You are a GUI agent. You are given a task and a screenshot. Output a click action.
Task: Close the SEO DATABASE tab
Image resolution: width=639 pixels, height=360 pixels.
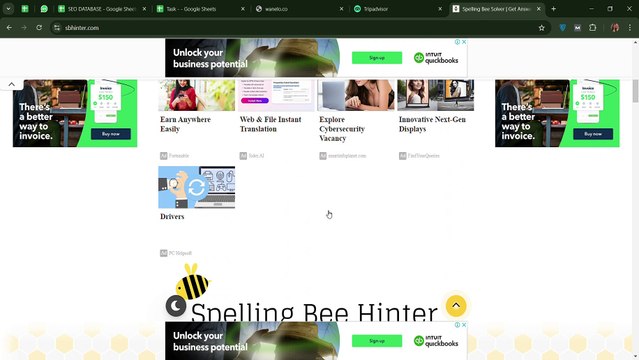144,9
